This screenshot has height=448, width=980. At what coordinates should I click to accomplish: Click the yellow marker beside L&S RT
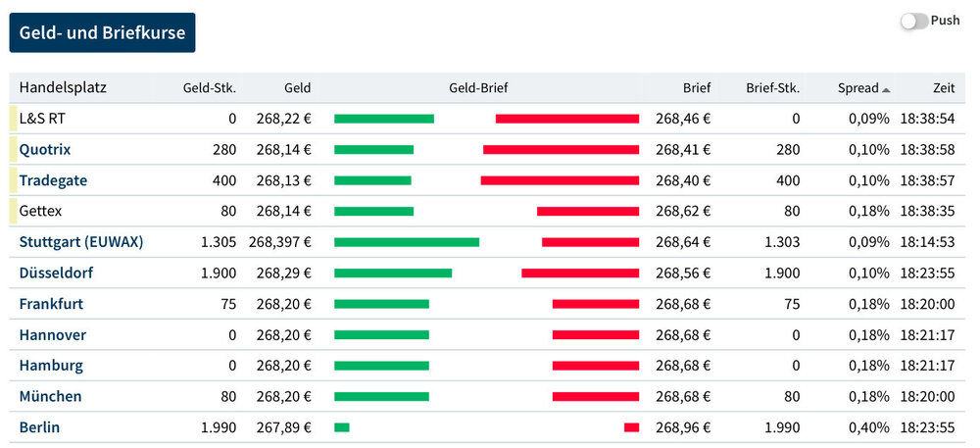tap(14, 119)
